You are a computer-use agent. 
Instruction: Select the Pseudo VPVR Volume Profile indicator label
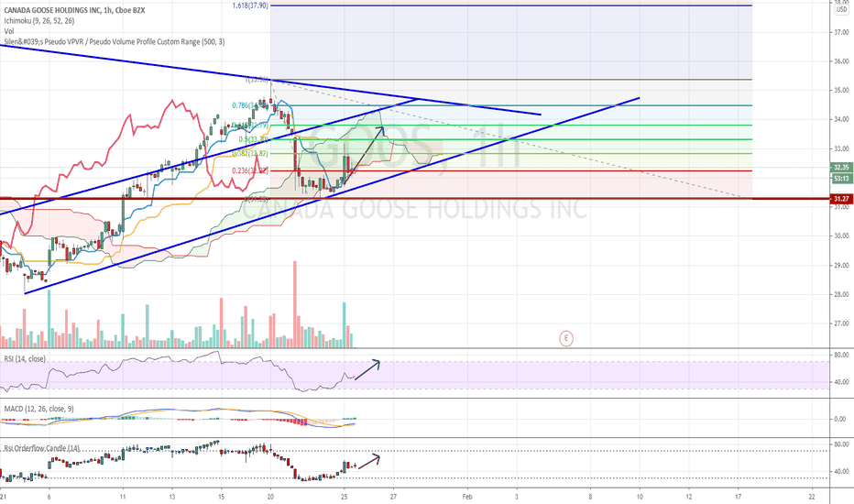click(115, 41)
